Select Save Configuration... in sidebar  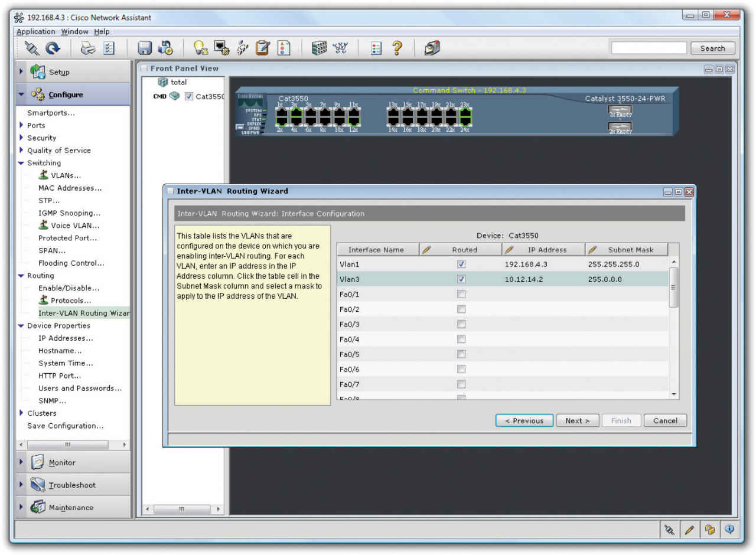tap(65, 426)
